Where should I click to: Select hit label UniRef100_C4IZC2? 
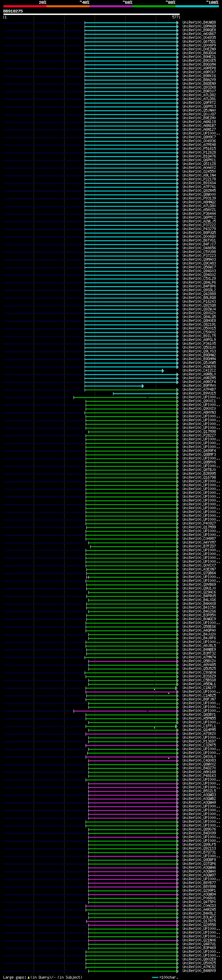click(199, 370)
